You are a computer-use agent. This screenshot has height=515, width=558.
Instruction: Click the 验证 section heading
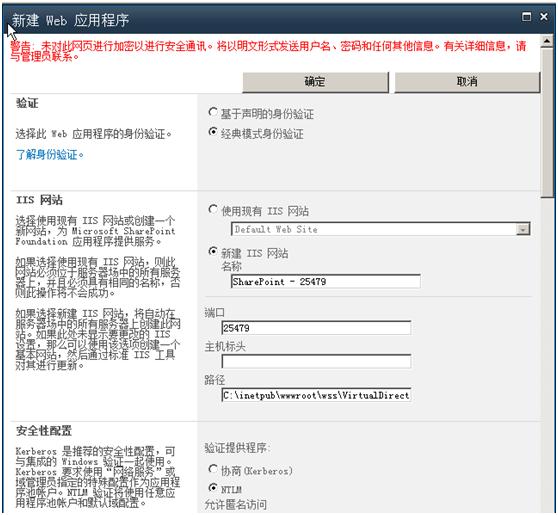pos(27,104)
